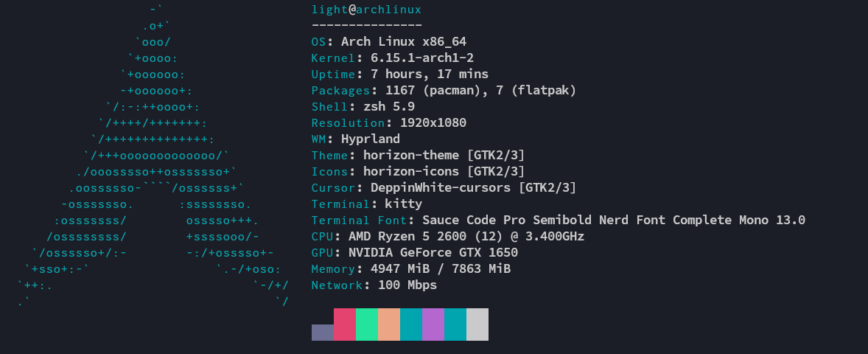
Task: Click the '6.15.1-arch1-2' kernel version
Action: point(422,58)
